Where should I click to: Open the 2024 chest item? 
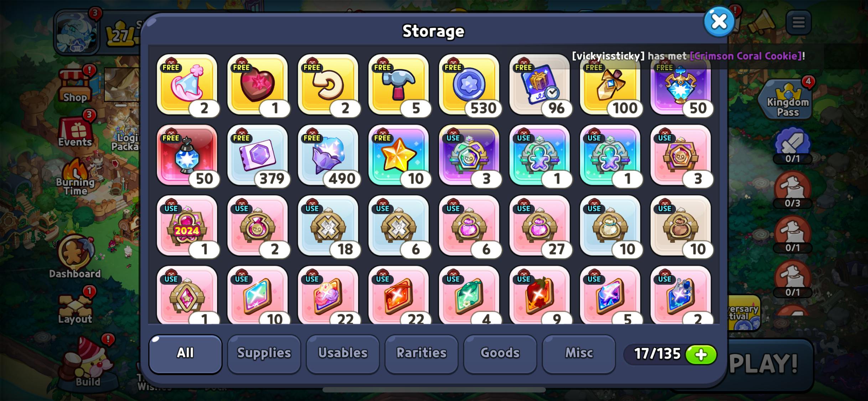(x=187, y=226)
